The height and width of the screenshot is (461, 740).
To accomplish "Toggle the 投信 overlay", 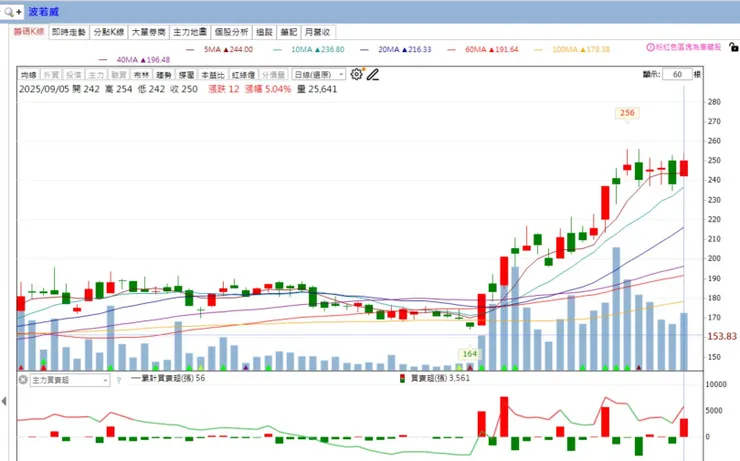I will tap(74, 75).
